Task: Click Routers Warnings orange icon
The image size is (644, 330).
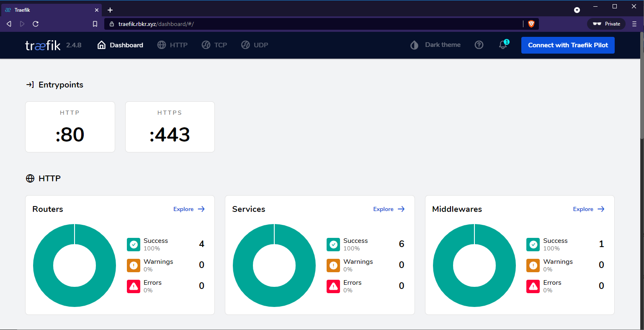Action: (x=134, y=266)
